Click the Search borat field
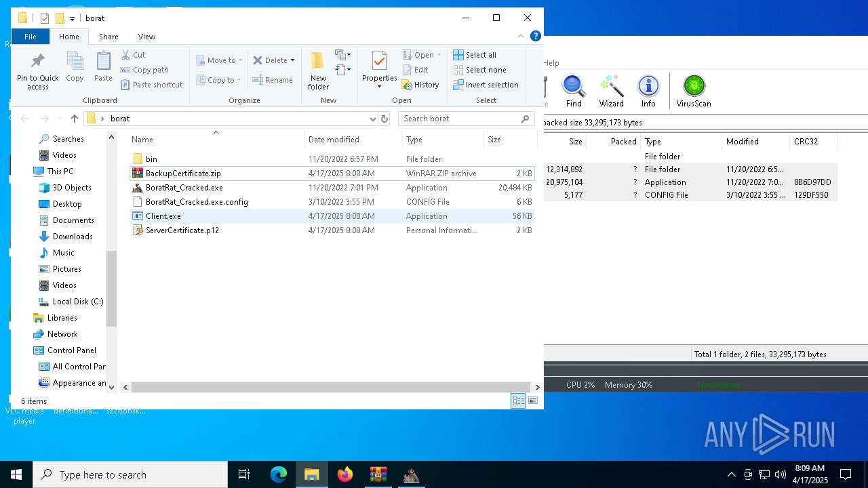Image resolution: width=868 pixels, height=488 pixels. pyautogui.click(x=467, y=119)
